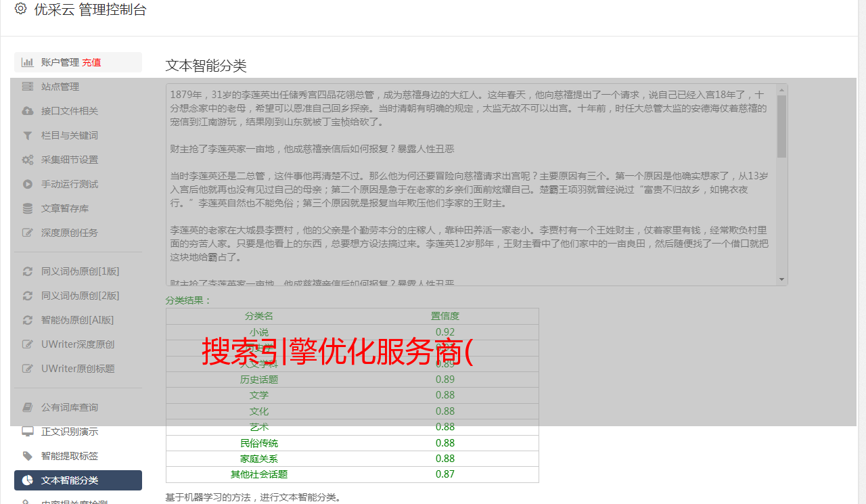Viewport: 866px width, 504px height.
Task: Click the red 充值 recharge link
Action: 91,62
